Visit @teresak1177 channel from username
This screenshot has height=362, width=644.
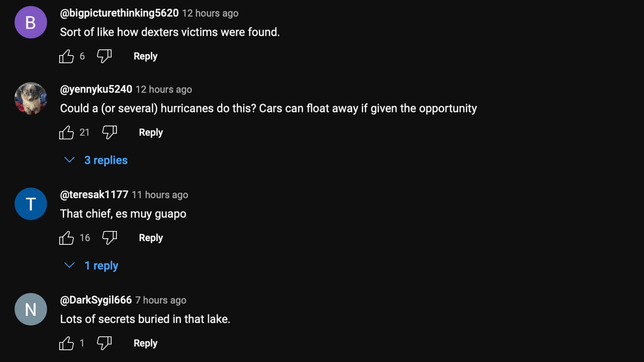[94, 195]
